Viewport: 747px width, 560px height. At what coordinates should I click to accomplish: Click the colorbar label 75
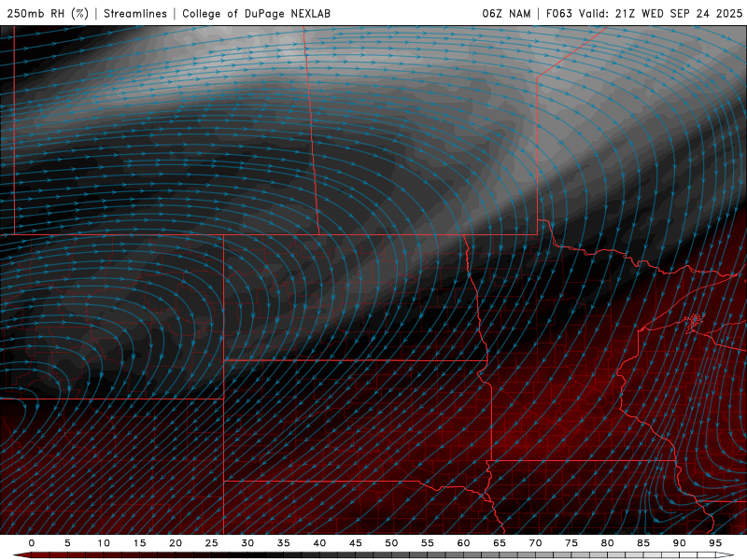pos(571,543)
